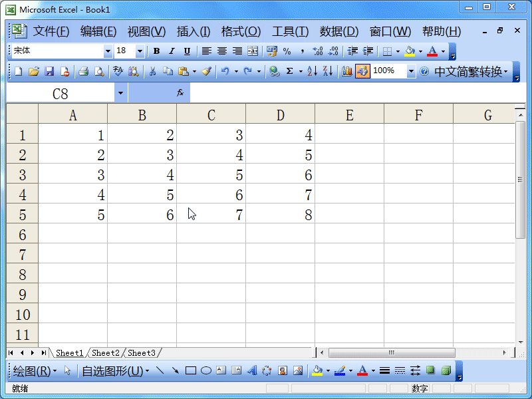Apply percent style format

(287, 51)
